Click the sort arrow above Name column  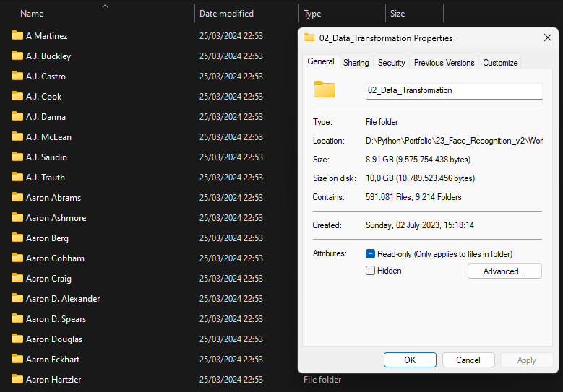click(105, 6)
